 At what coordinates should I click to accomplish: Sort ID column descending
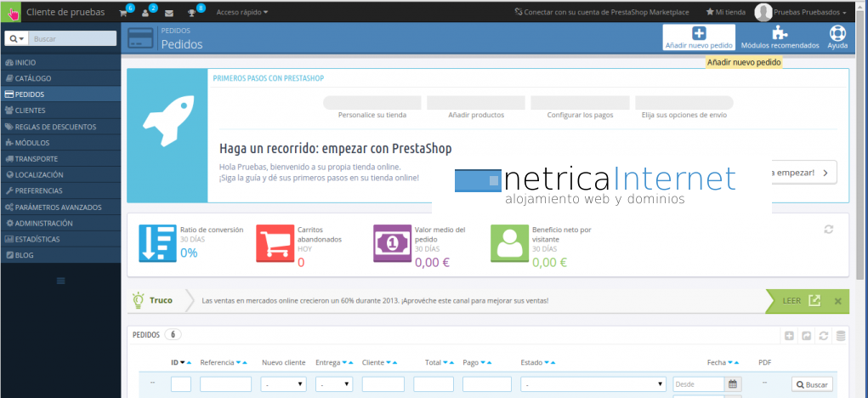pyautogui.click(x=182, y=363)
